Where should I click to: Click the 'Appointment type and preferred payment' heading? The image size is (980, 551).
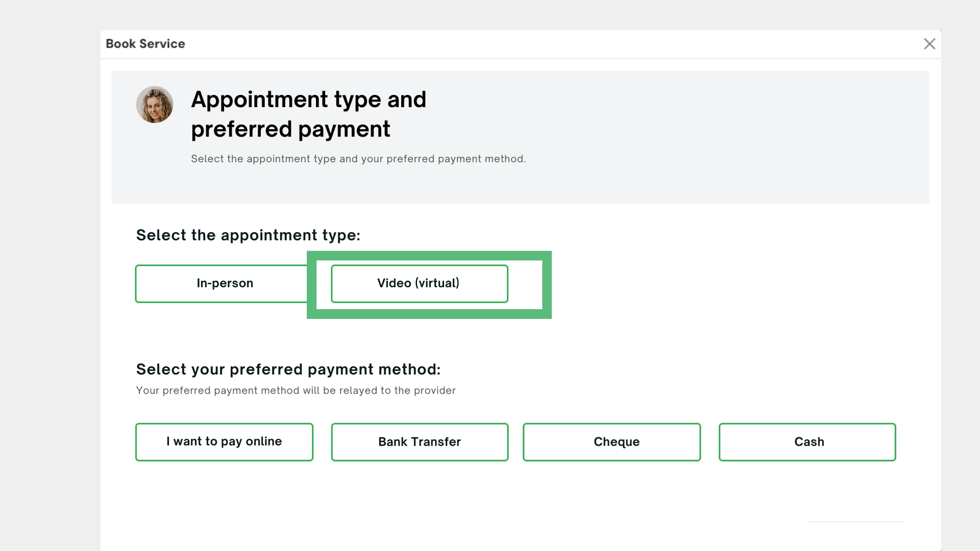pyautogui.click(x=309, y=114)
